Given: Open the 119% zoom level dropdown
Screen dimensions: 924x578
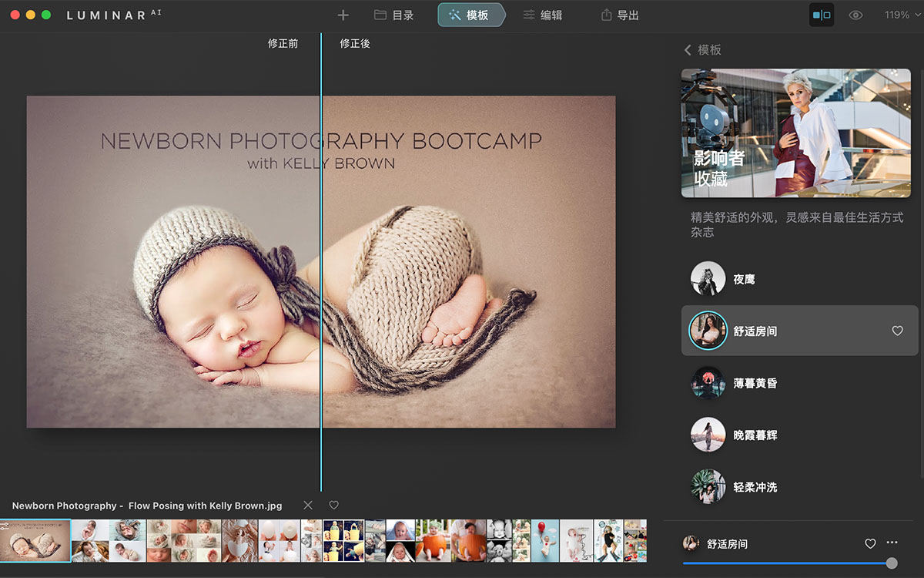Looking at the screenshot, I should coord(902,15).
